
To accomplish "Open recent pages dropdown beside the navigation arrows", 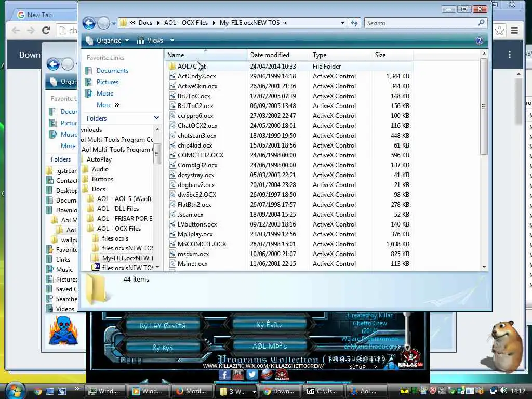I will pos(114,23).
